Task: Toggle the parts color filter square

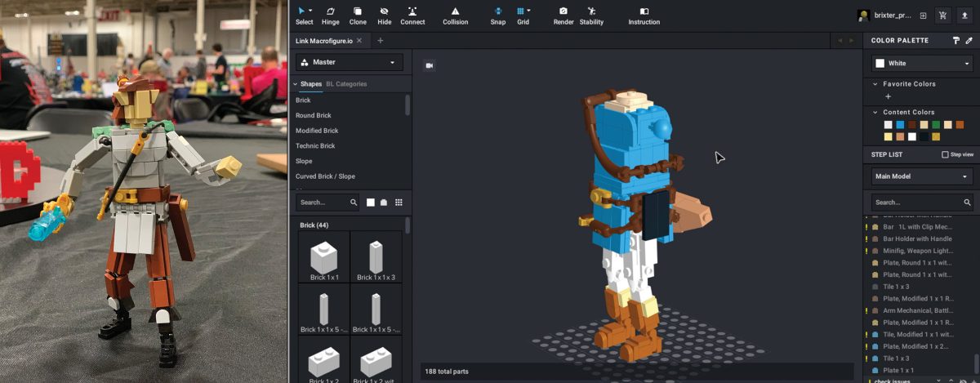Action: click(370, 202)
